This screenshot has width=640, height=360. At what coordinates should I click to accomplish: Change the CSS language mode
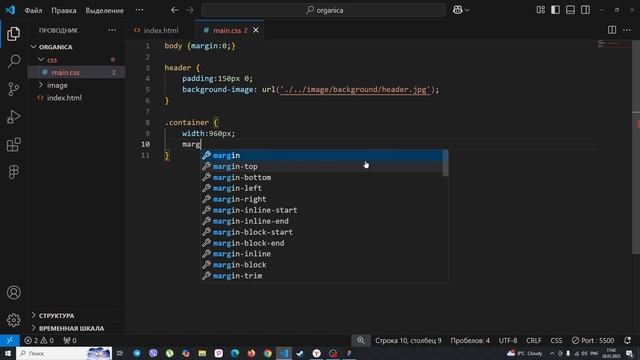coord(556,340)
